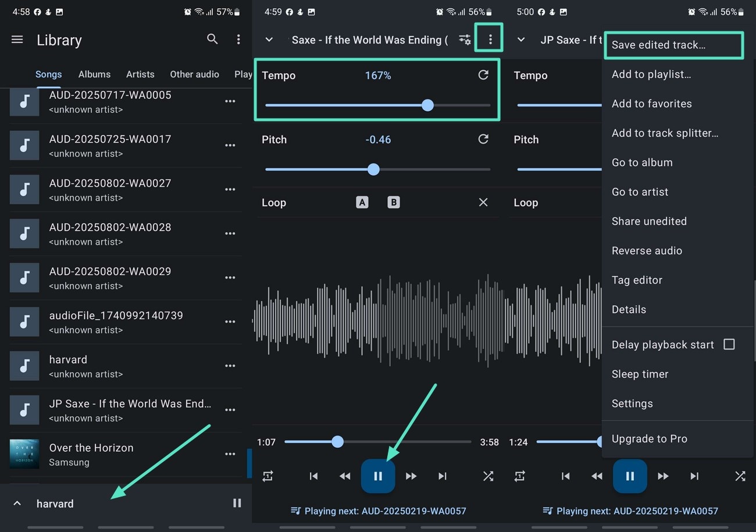Skip to previous track in right player

click(565, 476)
